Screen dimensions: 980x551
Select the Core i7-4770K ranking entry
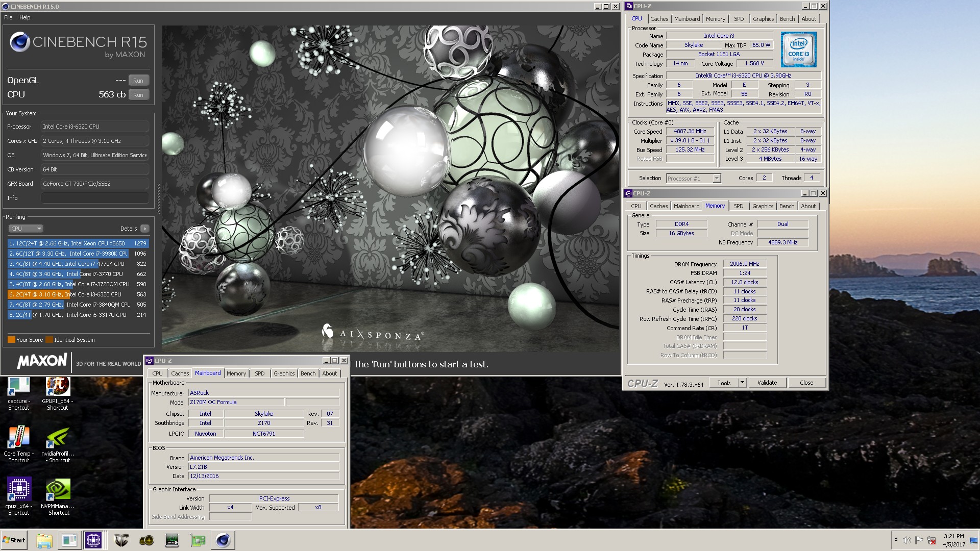78,264
